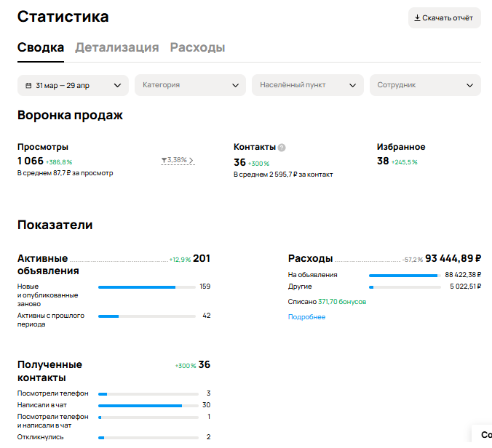Click the Написали в чат progress bar
492x448 pixels.
148,405
